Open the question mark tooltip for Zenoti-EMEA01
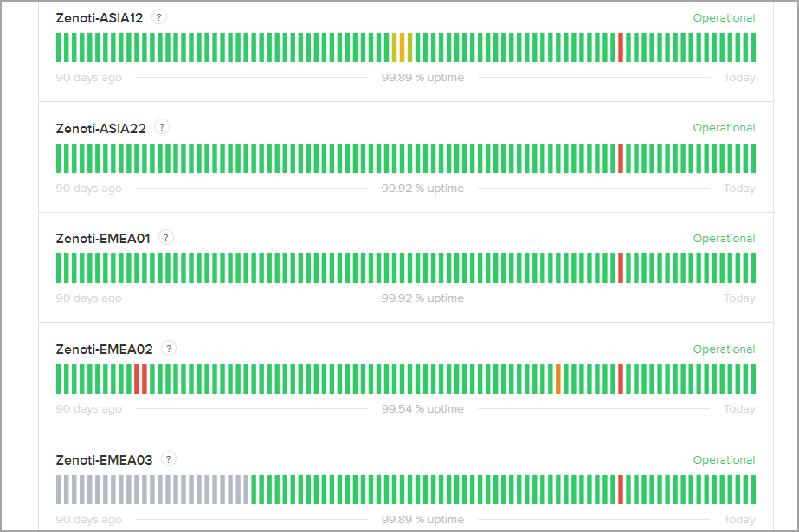This screenshot has width=799, height=532. coord(166,238)
